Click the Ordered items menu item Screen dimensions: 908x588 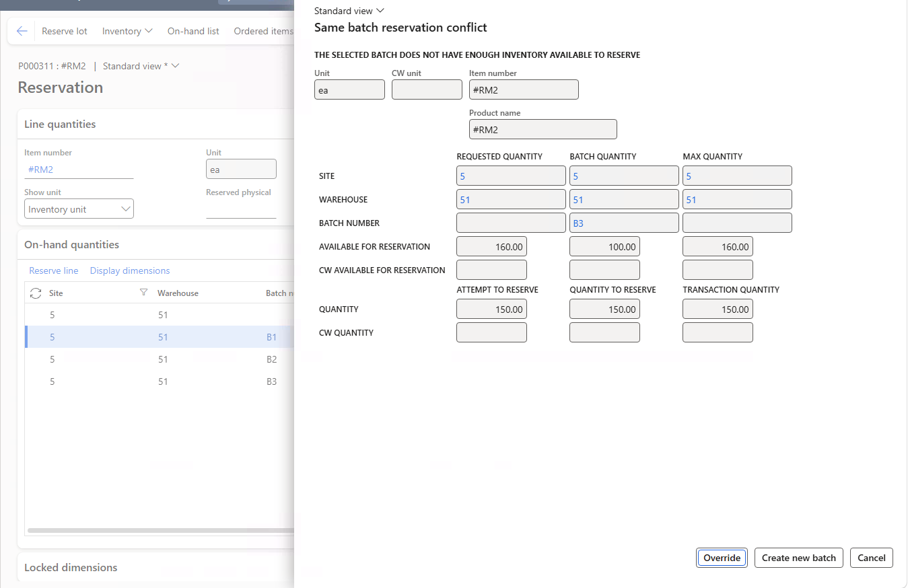pyautogui.click(x=263, y=31)
